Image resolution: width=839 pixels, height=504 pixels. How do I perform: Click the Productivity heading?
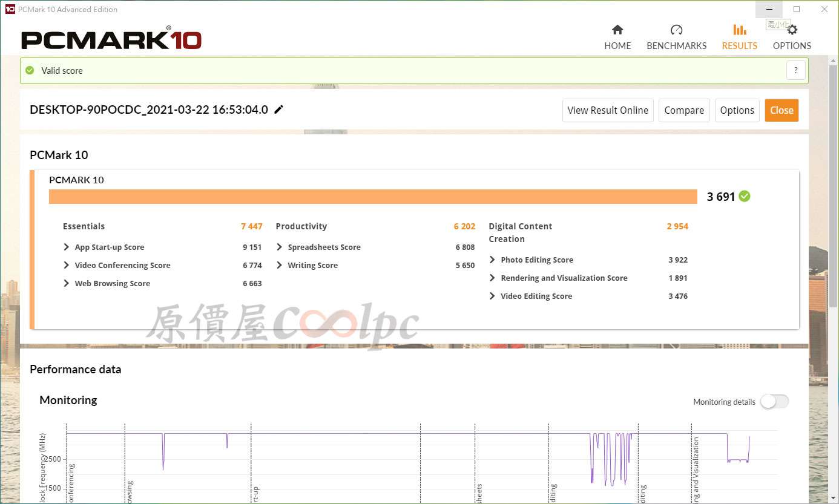tap(301, 226)
